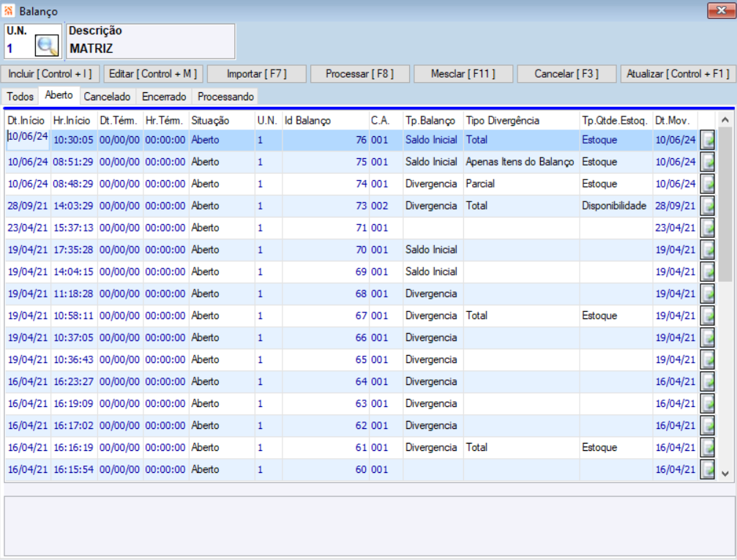737x560 pixels.
Task: Click the row icon for balanço 75
Action: pyautogui.click(x=707, y=163)
